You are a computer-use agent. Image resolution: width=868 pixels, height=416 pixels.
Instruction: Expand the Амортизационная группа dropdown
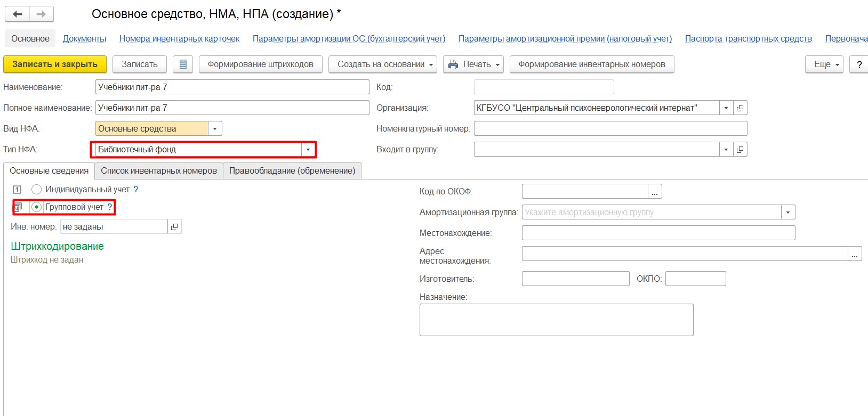pyautogui.click(x=788, y=213)
